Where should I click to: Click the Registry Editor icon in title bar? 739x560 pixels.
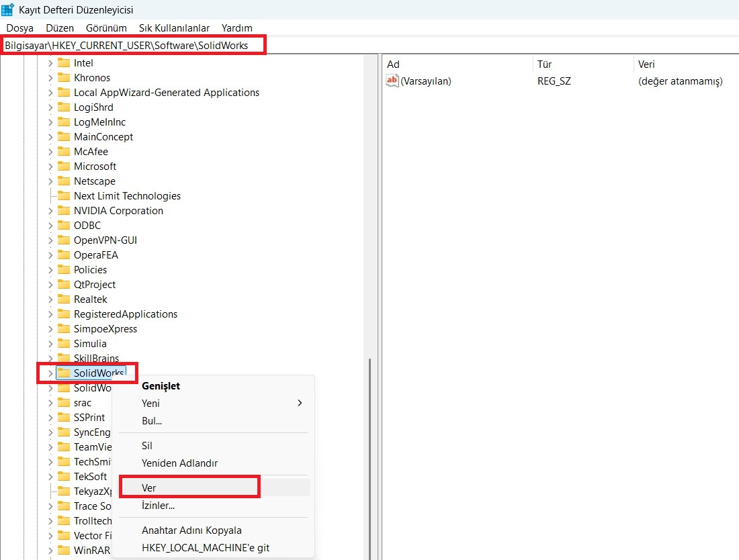click(x=9, y=9)
